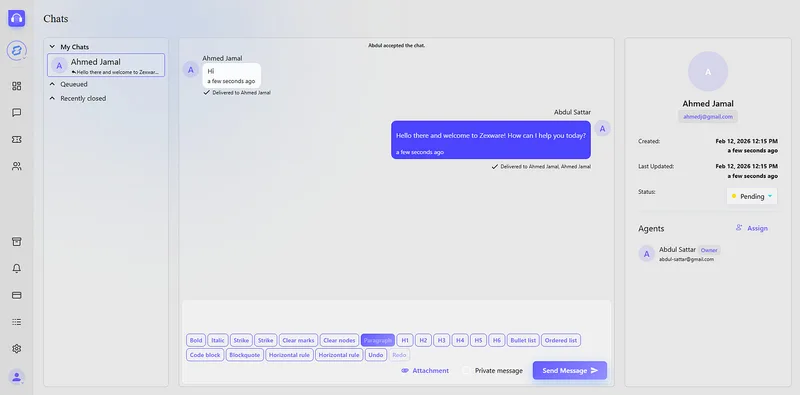Screen dimensions: 800x395
Task: Insert a Code block
Action: coord(205,355)
